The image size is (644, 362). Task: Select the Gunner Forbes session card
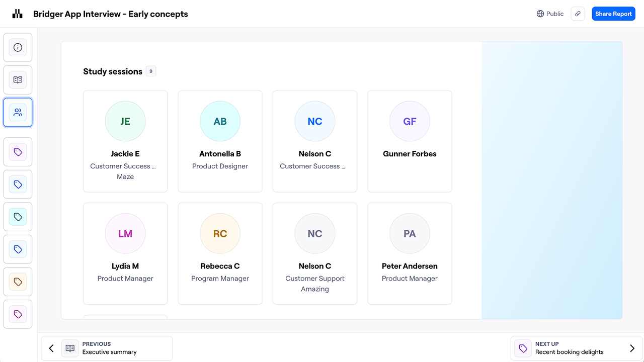(x=410, y=141)
